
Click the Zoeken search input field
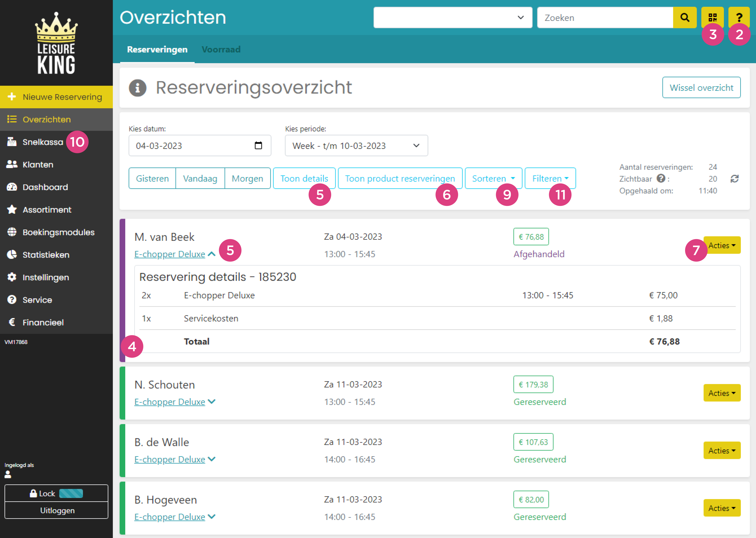(x=605, y=18)
